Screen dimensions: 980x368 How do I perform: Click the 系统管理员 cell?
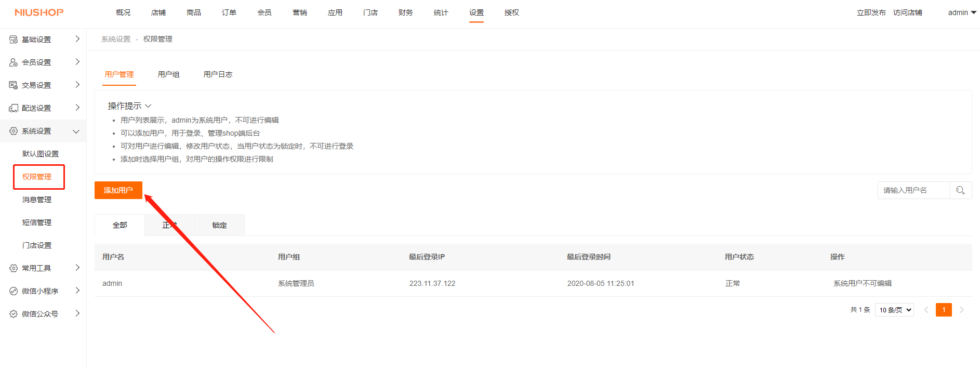point(296,283)
